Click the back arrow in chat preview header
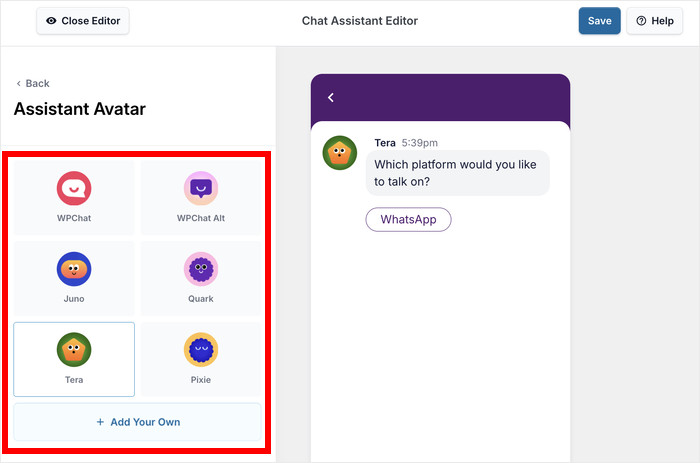Viewport: 700px width, 463px height. [331, 98]
